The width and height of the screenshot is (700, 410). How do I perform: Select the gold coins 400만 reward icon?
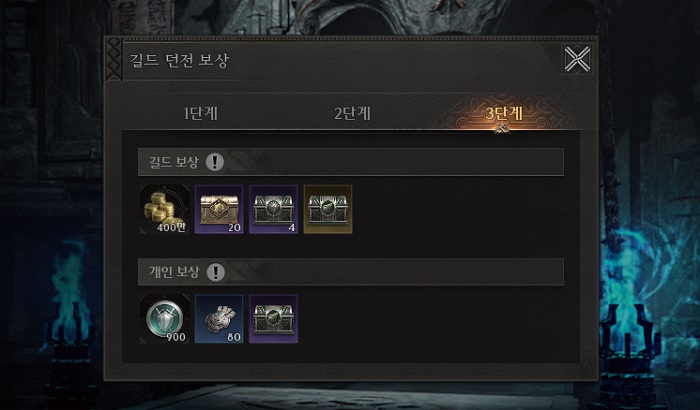(165, 209)
